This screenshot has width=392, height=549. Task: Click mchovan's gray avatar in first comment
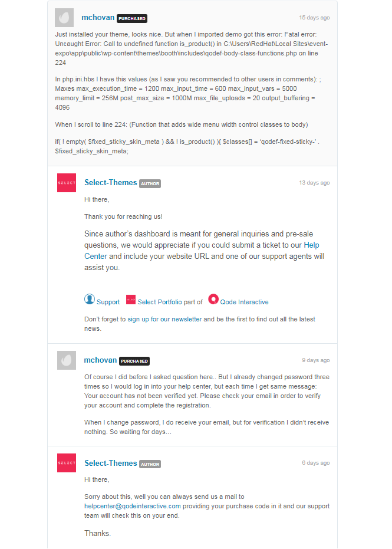tap(64, 18)
